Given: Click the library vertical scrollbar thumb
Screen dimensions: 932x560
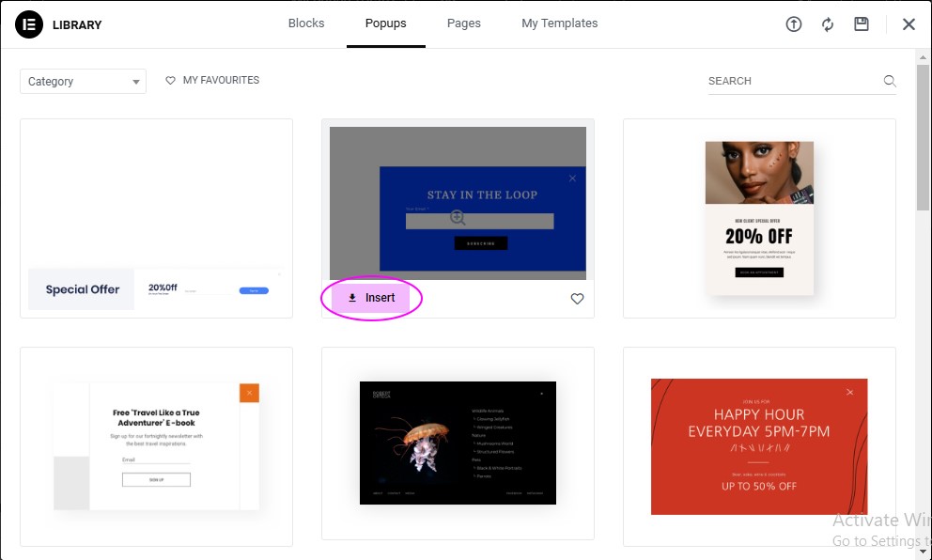Looking at the screenshot, I should click(x=923, y=137).
